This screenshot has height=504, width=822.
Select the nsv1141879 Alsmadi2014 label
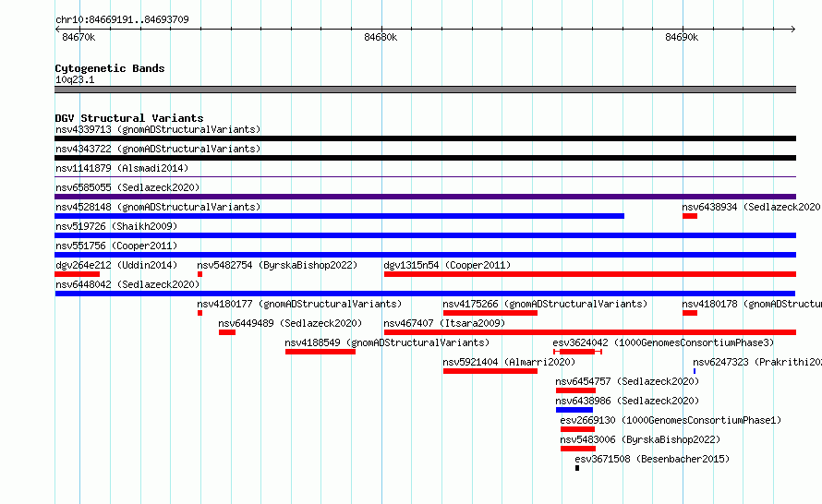[x=122, y=168]
